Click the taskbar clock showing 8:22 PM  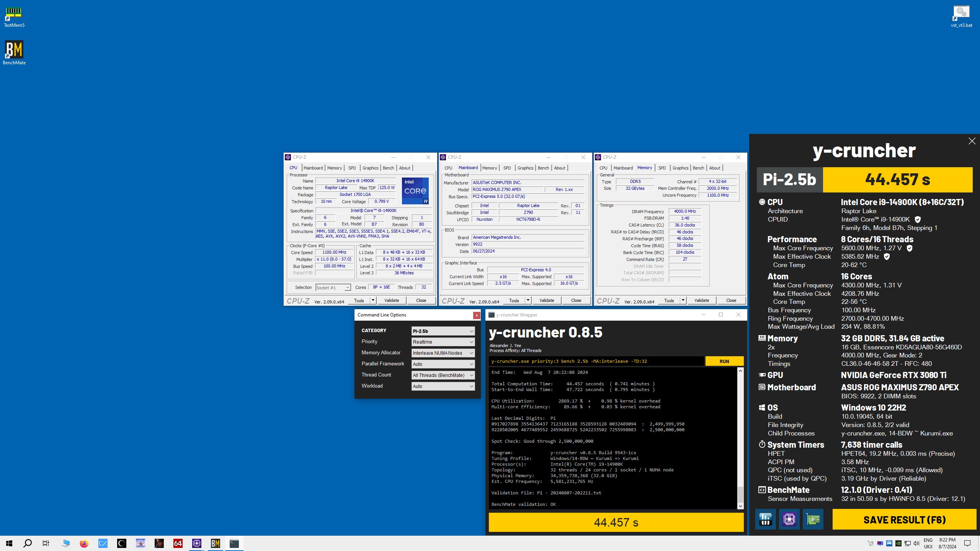click(947, 543)
